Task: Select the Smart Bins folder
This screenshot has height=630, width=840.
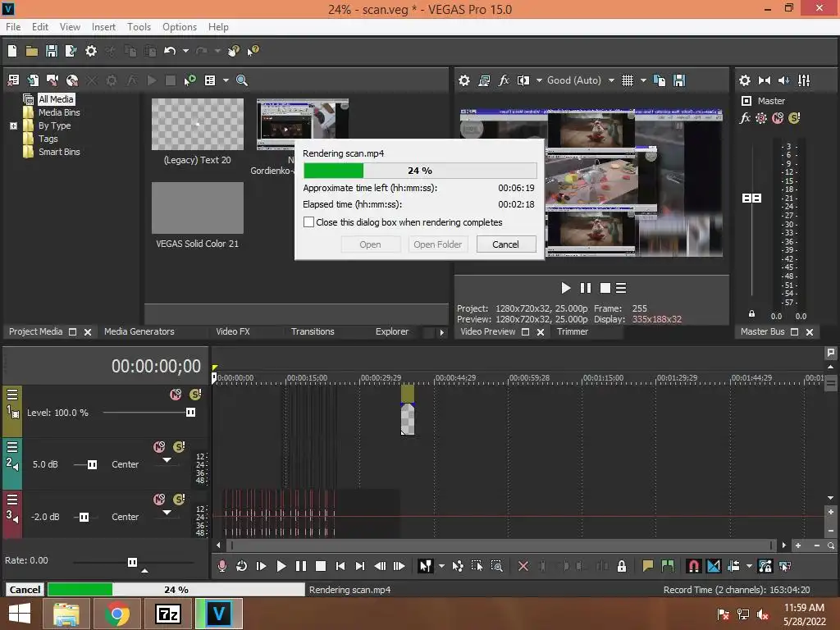Action: click(59, 152)
